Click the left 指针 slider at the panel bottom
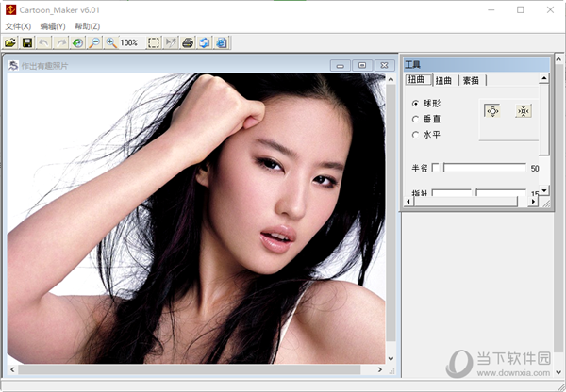566x392 pixels. [x=452, y=192]
